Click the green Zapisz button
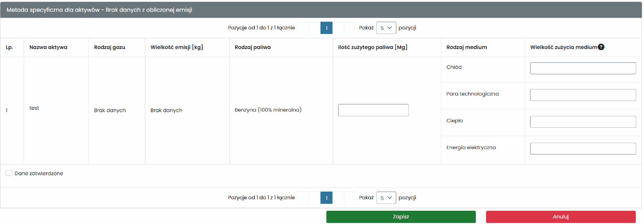Viewport: 644px width, 224px height. 401,217
